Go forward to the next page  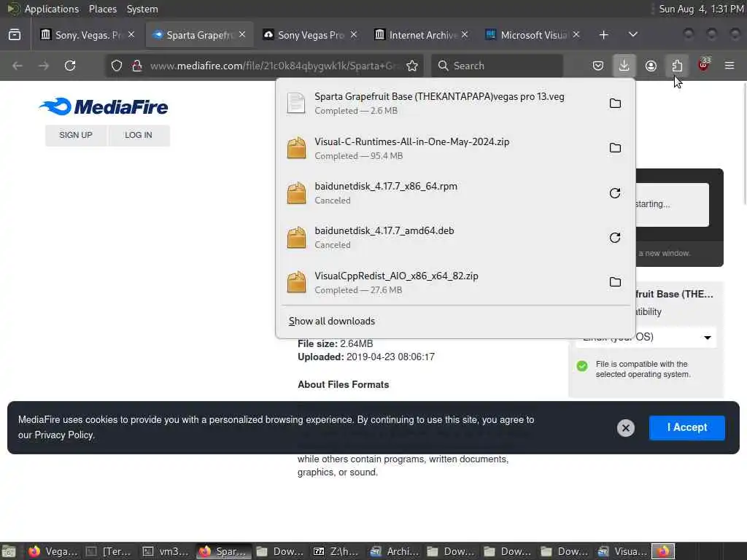click(x=44, y=66)
